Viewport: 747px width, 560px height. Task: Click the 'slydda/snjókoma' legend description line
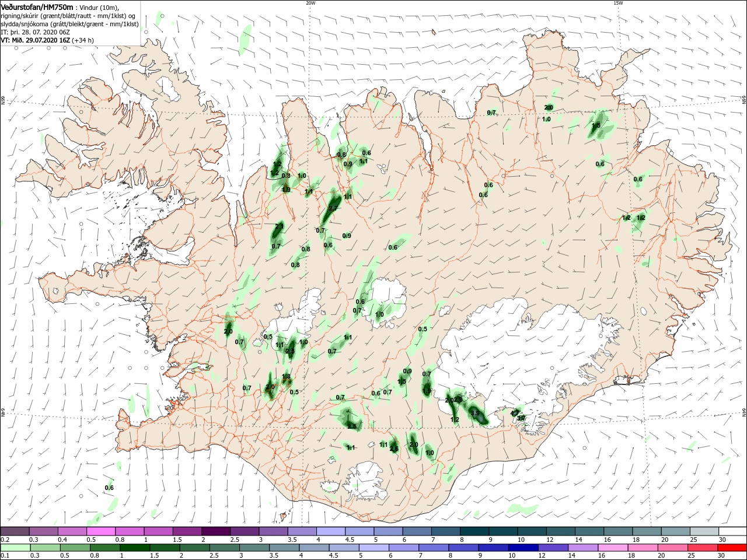click(x=69, y=24)
